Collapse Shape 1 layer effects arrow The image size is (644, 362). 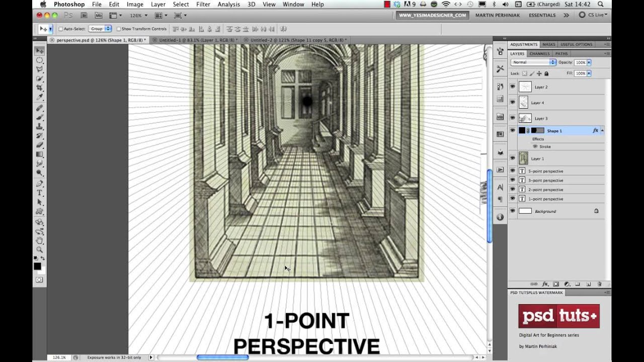(x=602, y=131)
